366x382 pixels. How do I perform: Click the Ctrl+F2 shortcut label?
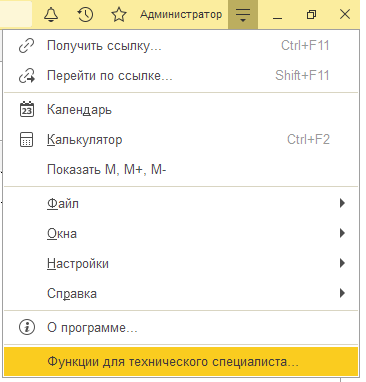coord(308,139)
